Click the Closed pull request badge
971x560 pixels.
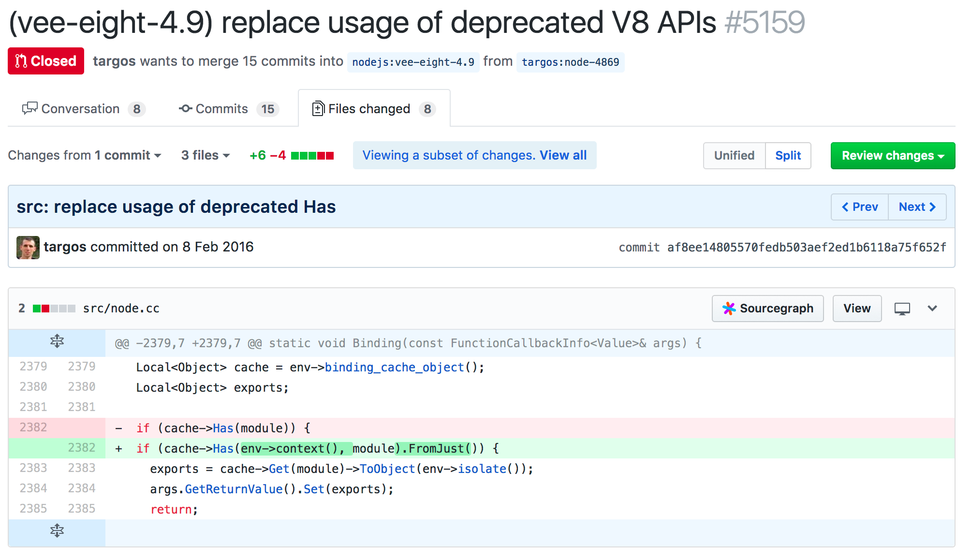tap(46, 61)
